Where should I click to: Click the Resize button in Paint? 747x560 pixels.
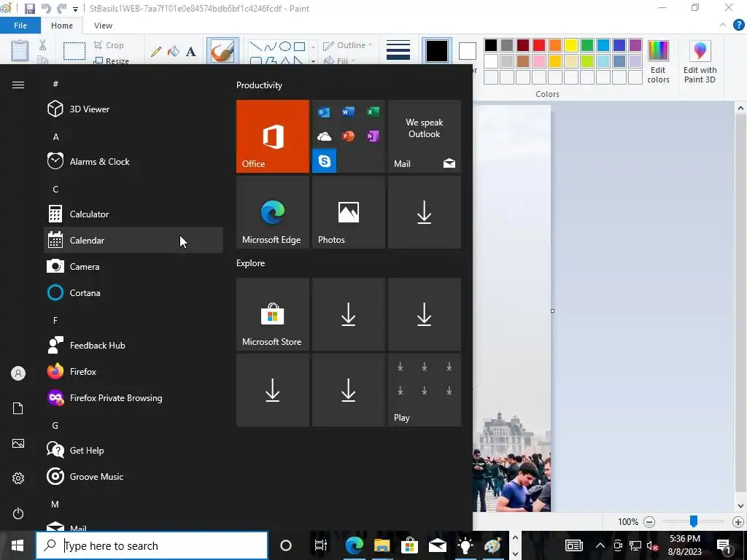pos(112,61)
